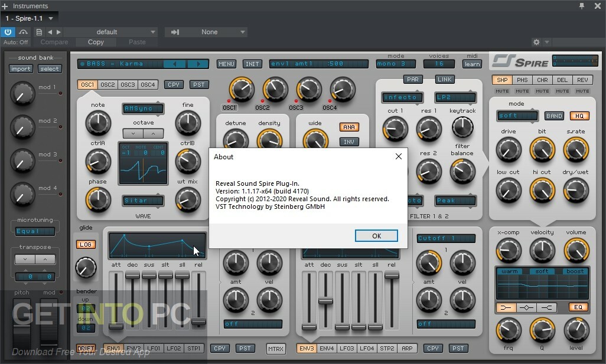Click the drive knob in shaper
Screen dimensions: 606x364
pos(508,150)
